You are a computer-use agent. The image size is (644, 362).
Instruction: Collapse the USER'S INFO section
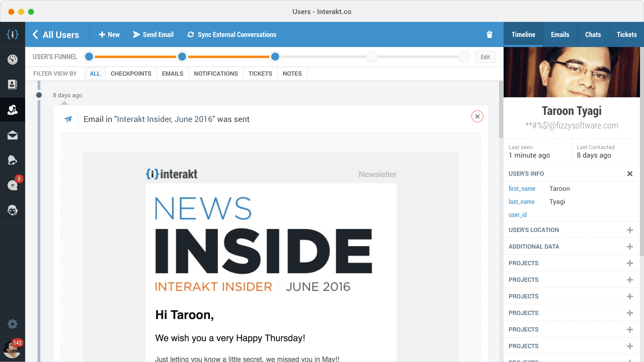pos(630,174)
